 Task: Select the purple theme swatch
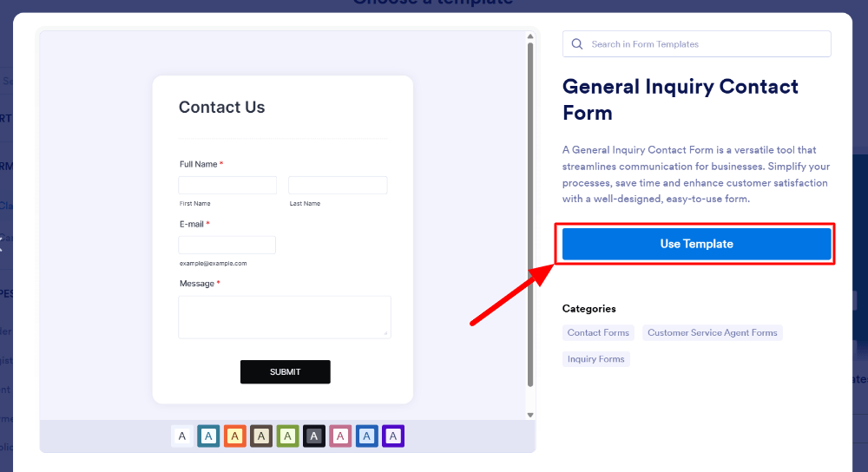point(393,436)
